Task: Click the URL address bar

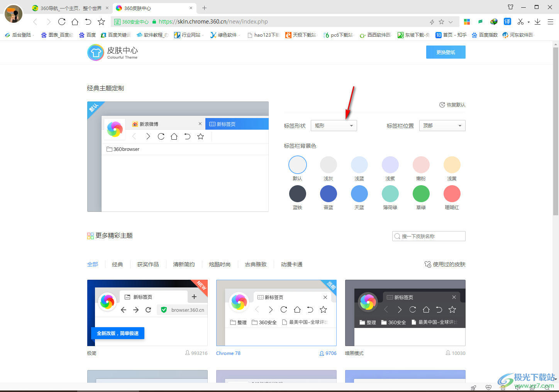Action: tap(285, 22)
